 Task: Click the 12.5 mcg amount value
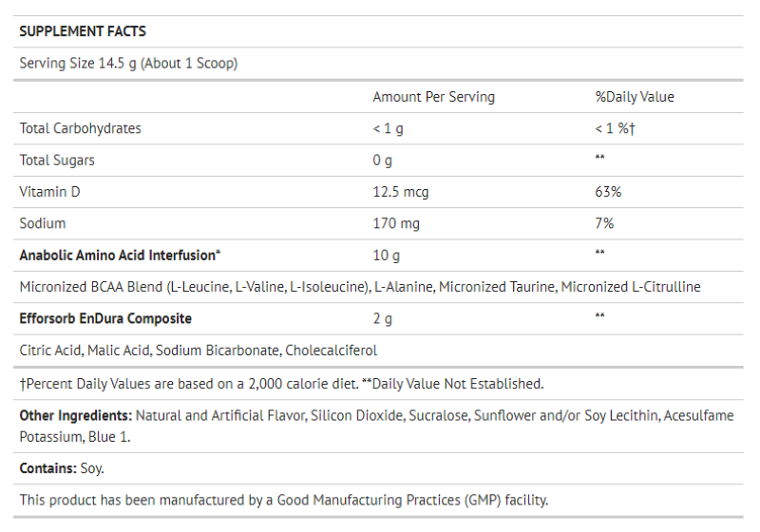point(400,192)
